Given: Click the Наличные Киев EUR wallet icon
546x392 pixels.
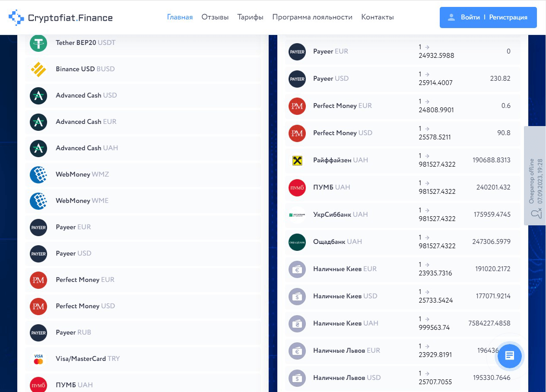Looking at the screenshot, I should click(297, 269).
